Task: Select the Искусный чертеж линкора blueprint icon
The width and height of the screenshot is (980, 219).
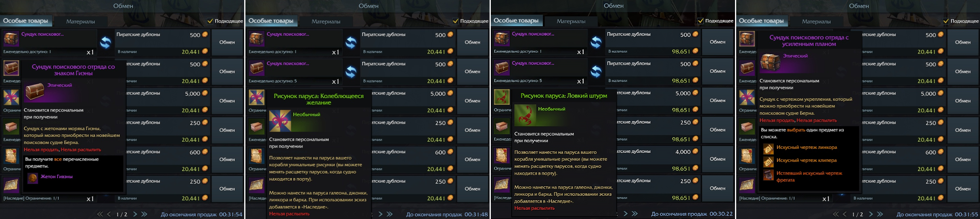Action: [x=768, y=149]
